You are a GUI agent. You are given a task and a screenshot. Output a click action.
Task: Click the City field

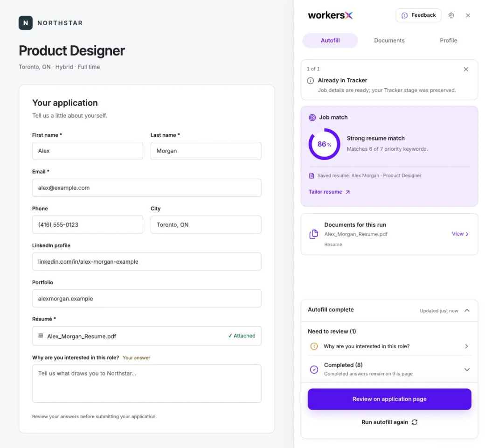(x=206, y=225)
